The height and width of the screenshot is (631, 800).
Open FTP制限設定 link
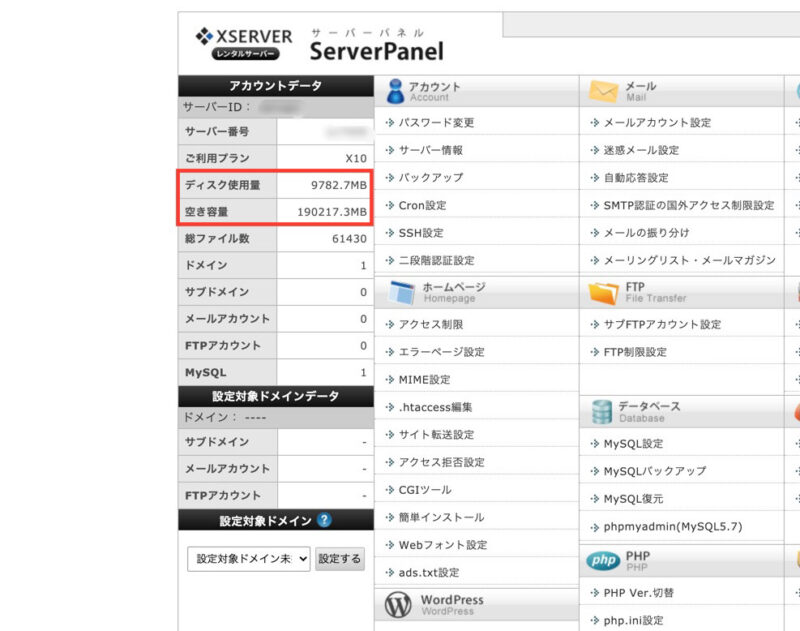(x=635, y=352)
